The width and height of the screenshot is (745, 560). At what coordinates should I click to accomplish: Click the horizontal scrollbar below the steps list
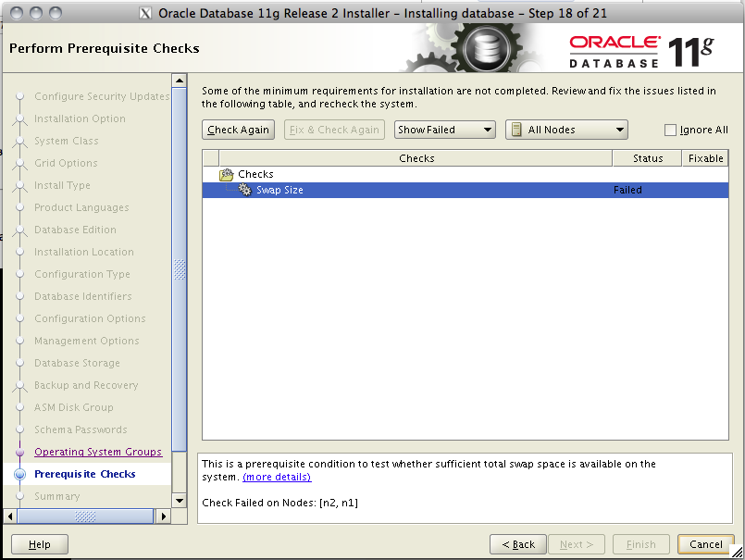pos(83,517)
